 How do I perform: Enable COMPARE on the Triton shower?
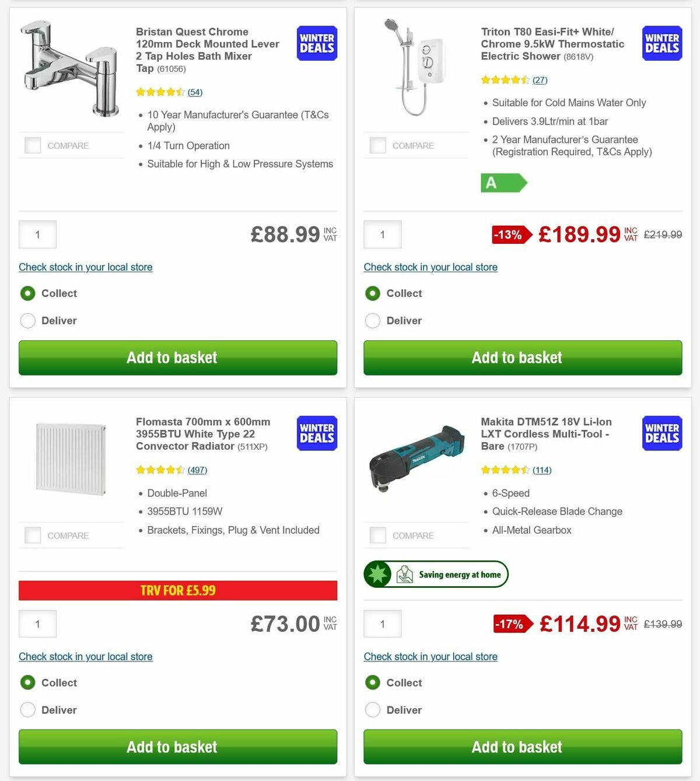click(377, 145)
